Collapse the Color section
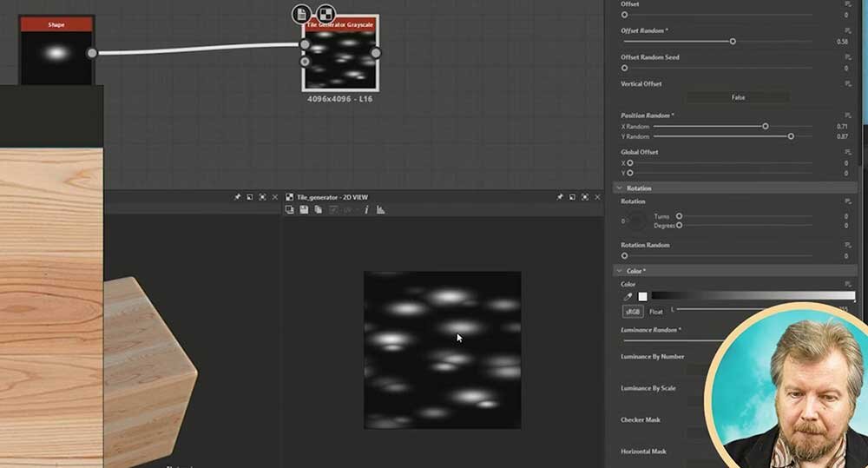The width and height of the screenshot is (868, 468). pyautogui.click(x=620, y=271)
